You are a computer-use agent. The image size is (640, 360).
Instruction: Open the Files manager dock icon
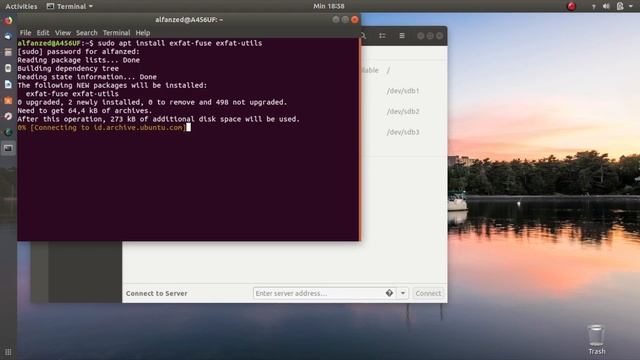point(8,52)
